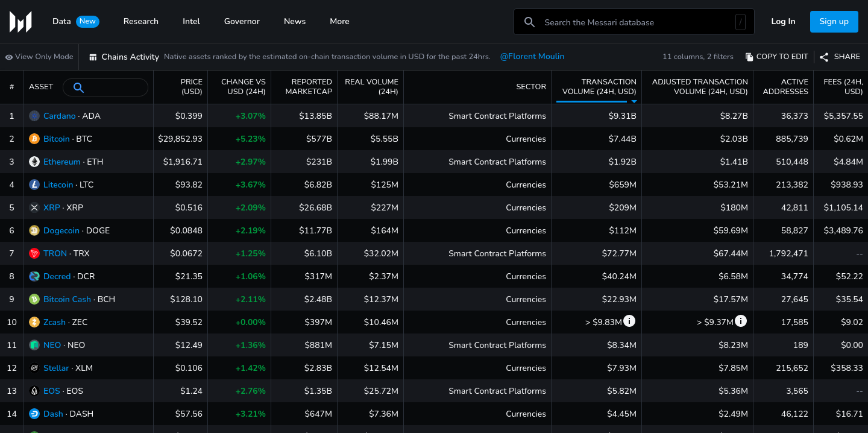
Task: Click Bitcoin price $29,852.93
Action: point(180,139)
